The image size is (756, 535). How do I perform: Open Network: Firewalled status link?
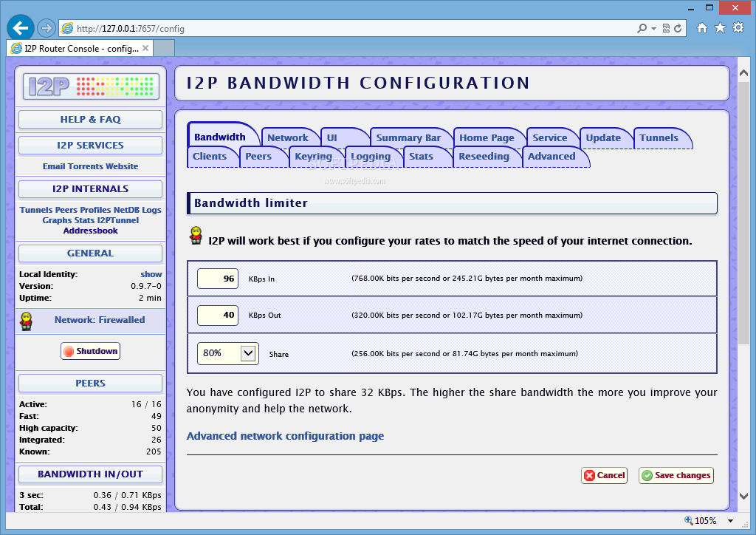point(100,320)
